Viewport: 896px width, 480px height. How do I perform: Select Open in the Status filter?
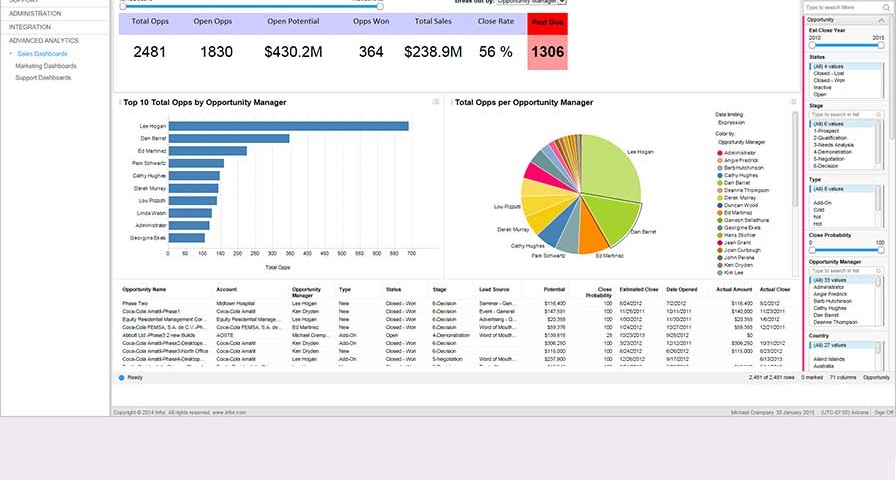click(x=820, y=94)
